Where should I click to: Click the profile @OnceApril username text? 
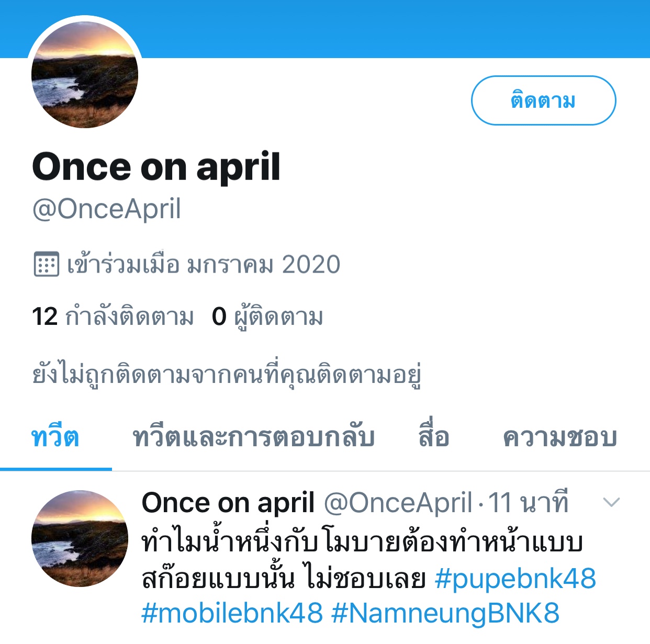tap(107, 209)
